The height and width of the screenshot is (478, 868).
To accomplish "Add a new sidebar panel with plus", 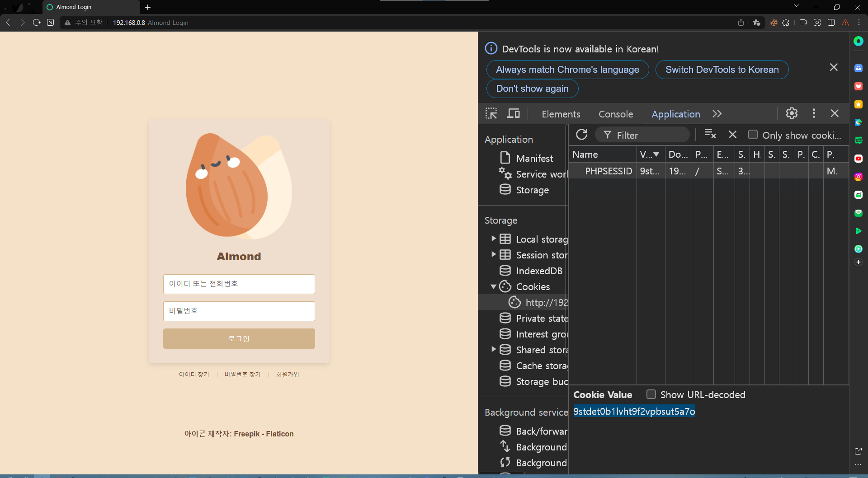I will pos(859,262).
